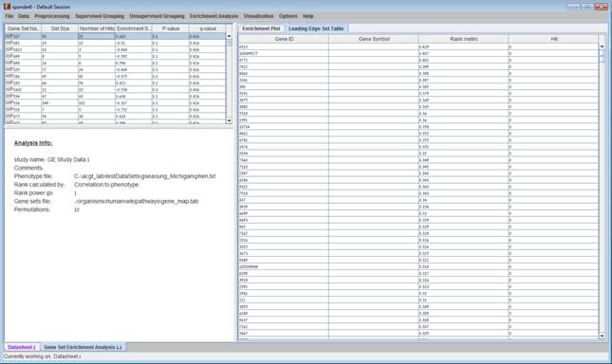
Task: Click the status bar text Currently working on
Action: coord(43,356)
